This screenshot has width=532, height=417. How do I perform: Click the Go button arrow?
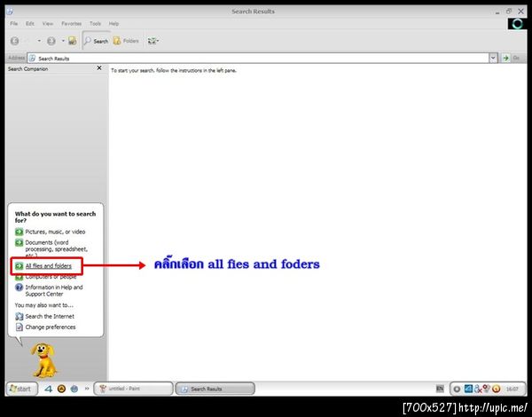(506, 59)
